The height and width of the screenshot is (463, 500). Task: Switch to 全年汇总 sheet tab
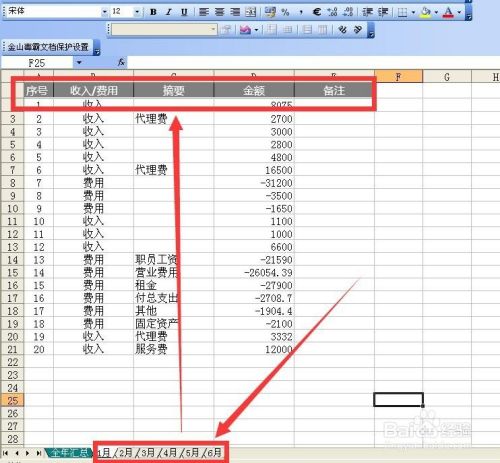69,453
